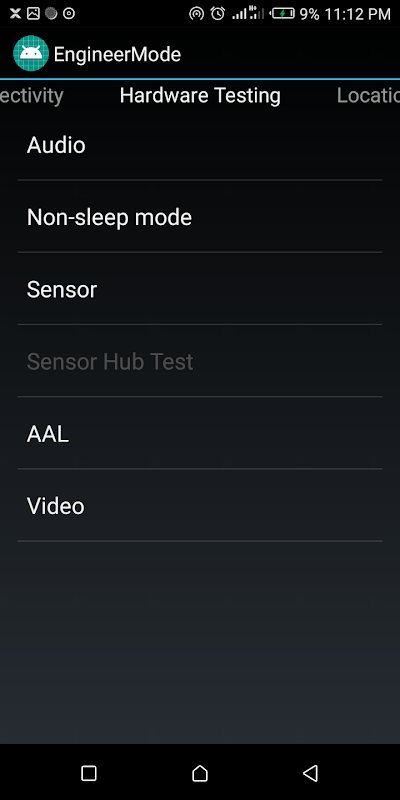
Task: Tap the EngineerMode Android app icon
Action: 31,54
